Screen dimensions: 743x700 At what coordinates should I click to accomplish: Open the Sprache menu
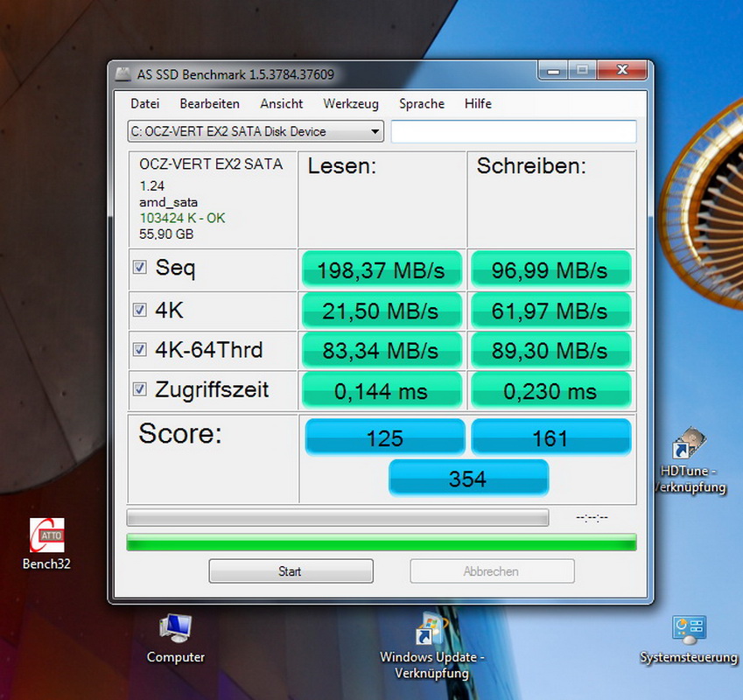(422, 103)
